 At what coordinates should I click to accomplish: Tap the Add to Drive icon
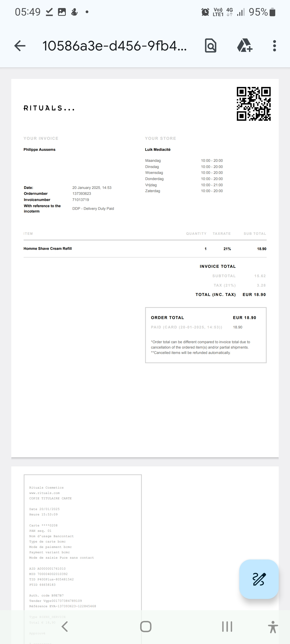click(245, 46)
